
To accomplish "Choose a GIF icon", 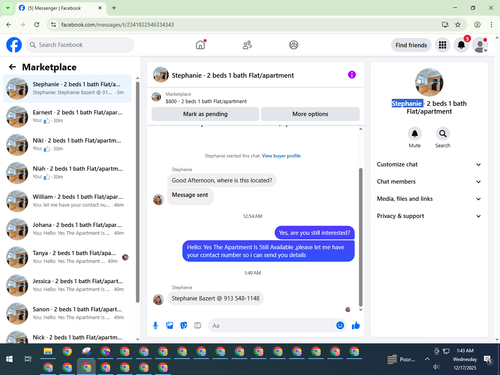I will [198, 325].
